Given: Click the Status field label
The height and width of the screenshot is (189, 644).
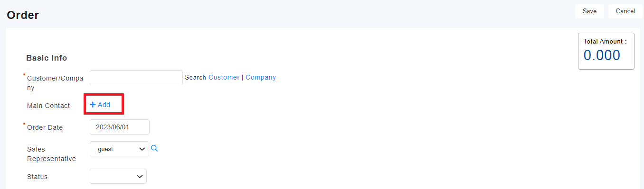Looking at the screenshot, I should pyautogui.click(x=38, y=177).
